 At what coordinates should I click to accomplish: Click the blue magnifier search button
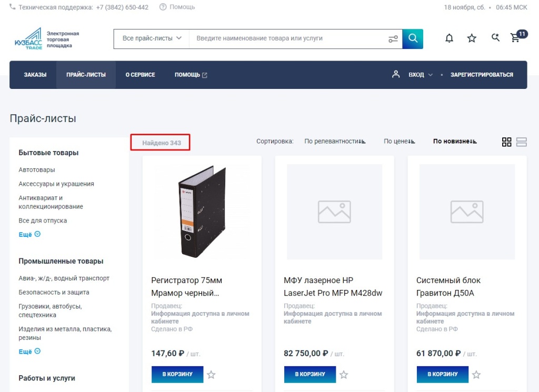coord(413,39)
